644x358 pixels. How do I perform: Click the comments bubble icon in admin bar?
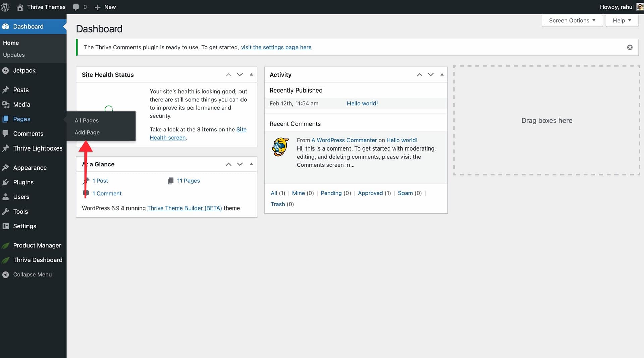click(x=76, y=7)
